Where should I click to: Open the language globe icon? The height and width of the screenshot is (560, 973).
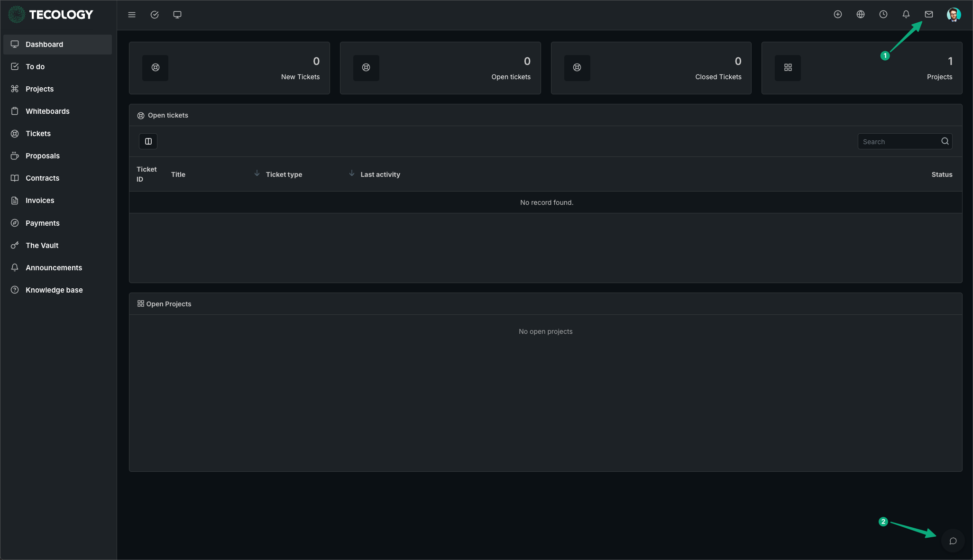point(861,15)
